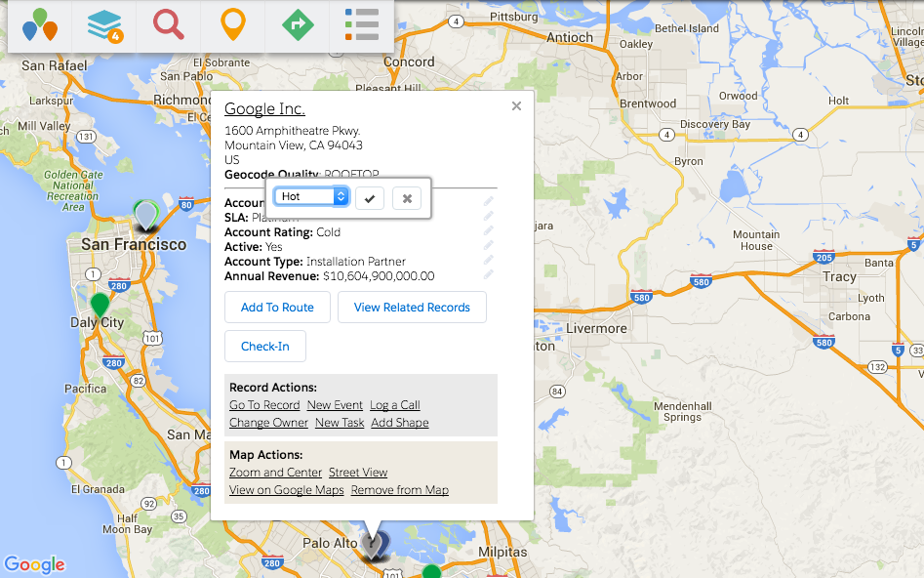
Task: Click the Tracy map label
Action: [x=840, y=277]
